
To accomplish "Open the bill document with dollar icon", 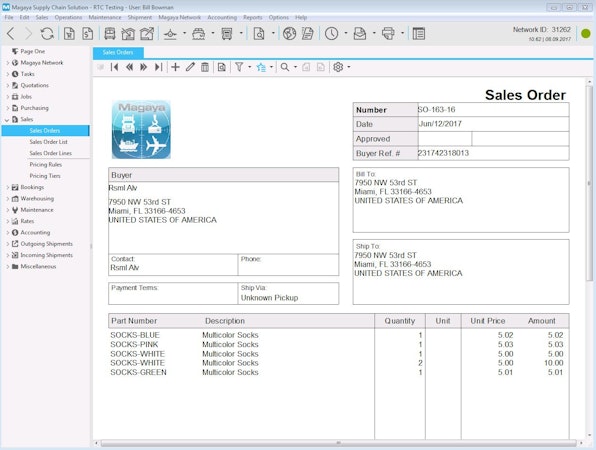I will tap(87, 34).
